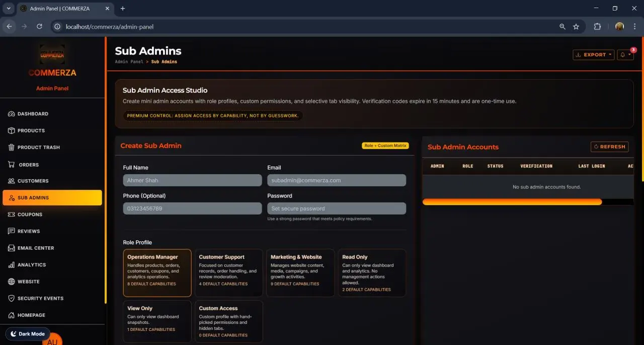Viewport: 644px width, 345px height.
Task: Click the orange horizontal table scrollbar
Action: click(512, 202)
